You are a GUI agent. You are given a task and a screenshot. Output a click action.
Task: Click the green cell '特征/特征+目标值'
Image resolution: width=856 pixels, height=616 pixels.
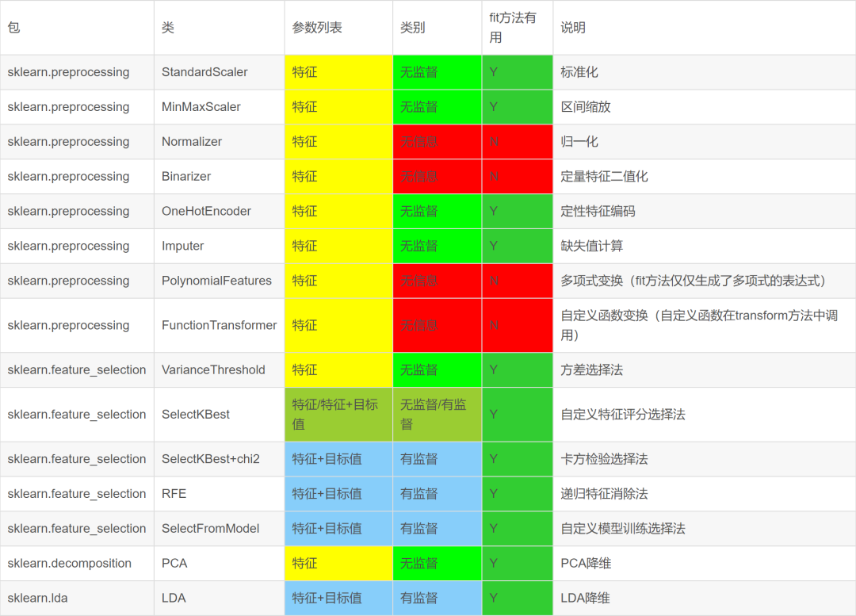tap(338, 415)
